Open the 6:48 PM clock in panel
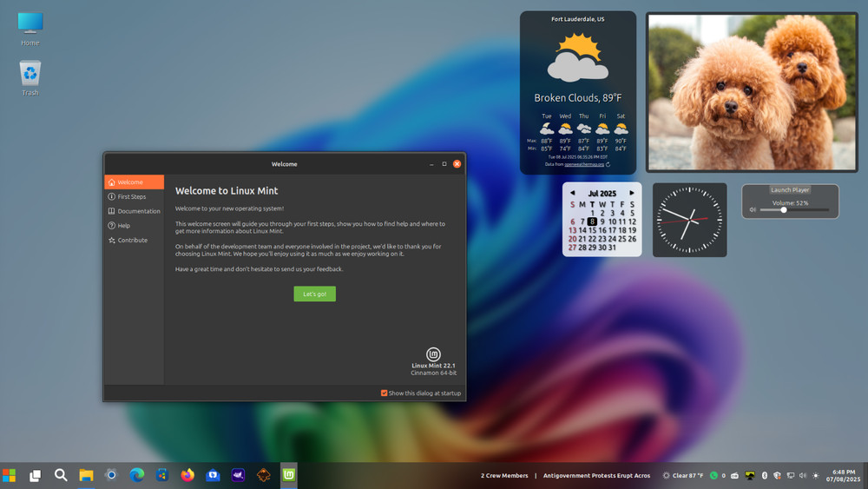Viewport: 868px width, 489px height. [843, 475]
